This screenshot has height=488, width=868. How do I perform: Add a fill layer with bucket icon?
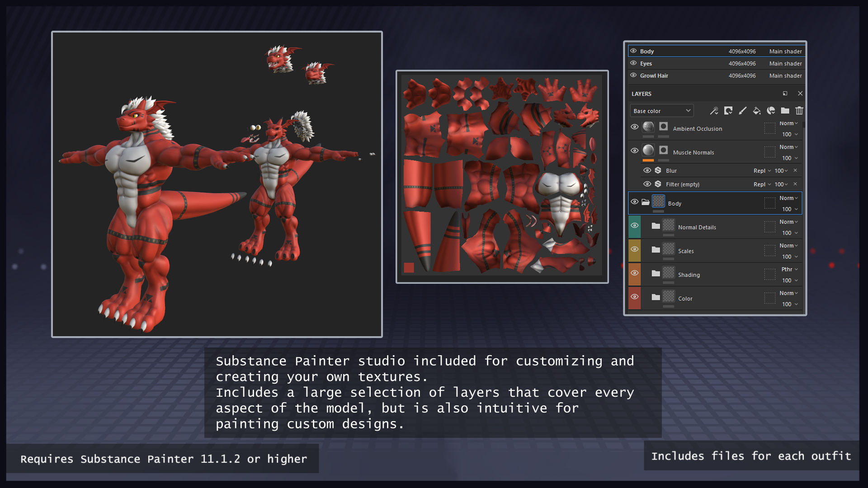click(756, 111)
